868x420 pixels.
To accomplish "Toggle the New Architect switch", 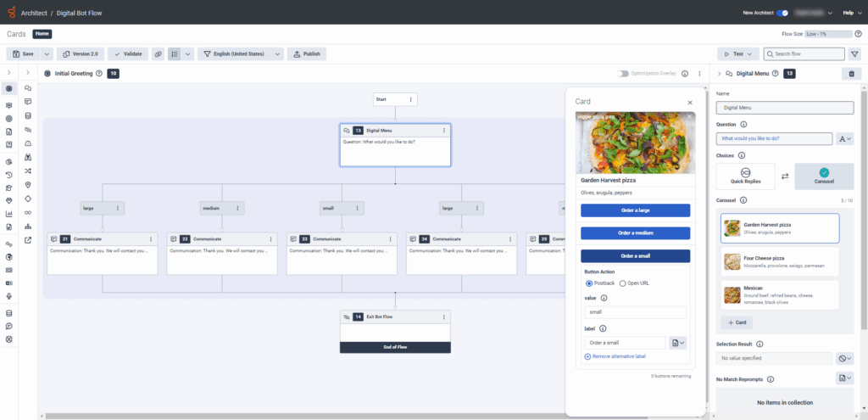I will click(x=782, y=13).
